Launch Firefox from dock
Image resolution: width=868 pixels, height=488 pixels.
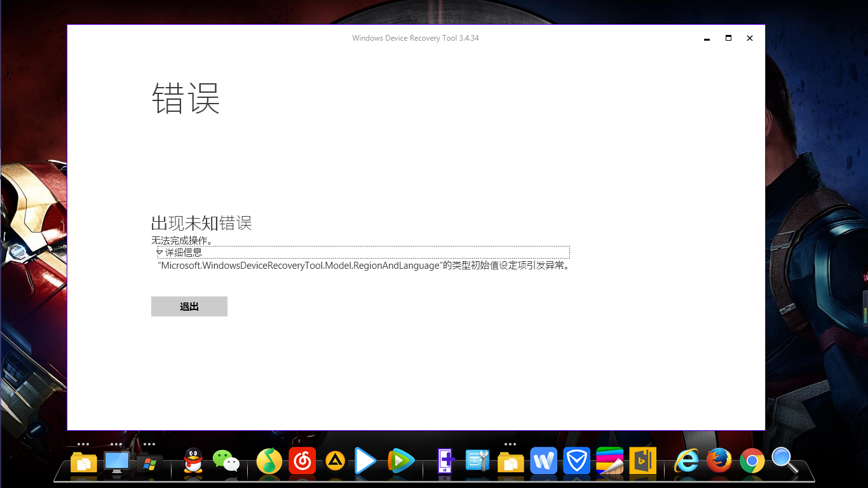(x=719, y=461)
